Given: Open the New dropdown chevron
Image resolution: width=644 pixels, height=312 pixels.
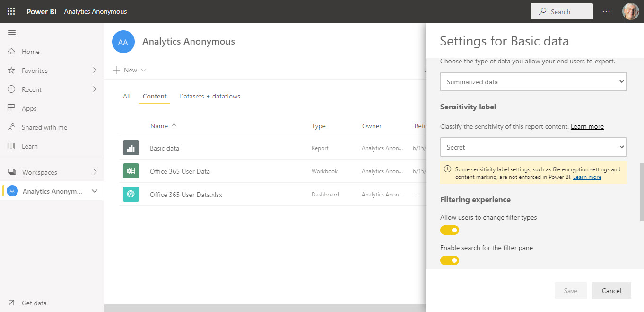Looking at the screenshot, I should click(144, 70).
